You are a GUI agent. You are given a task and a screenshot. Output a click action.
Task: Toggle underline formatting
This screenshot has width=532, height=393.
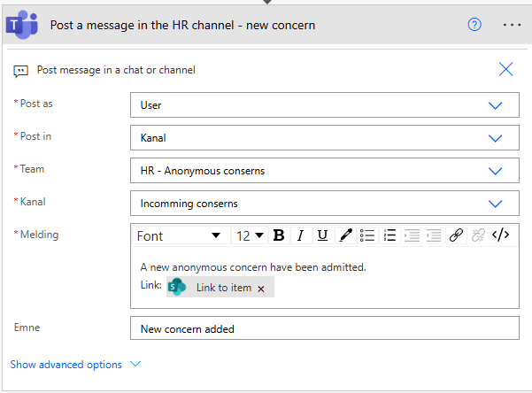(x=322, y=235)
